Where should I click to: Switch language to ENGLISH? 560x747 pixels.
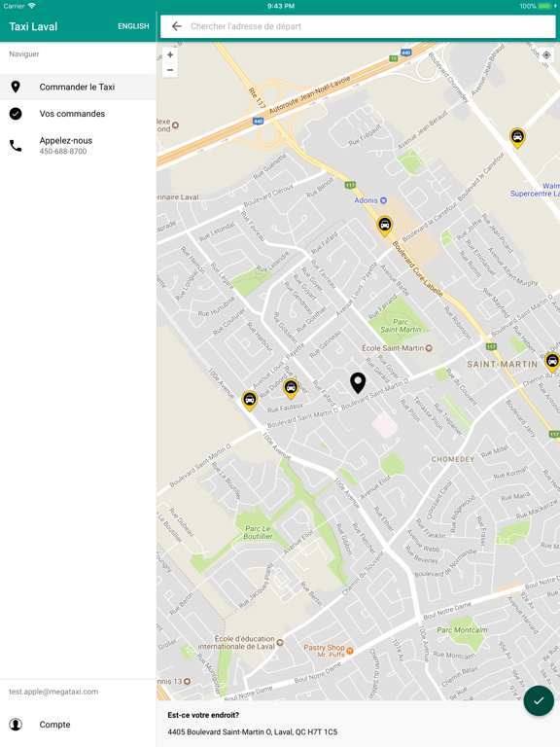(133, 26)
